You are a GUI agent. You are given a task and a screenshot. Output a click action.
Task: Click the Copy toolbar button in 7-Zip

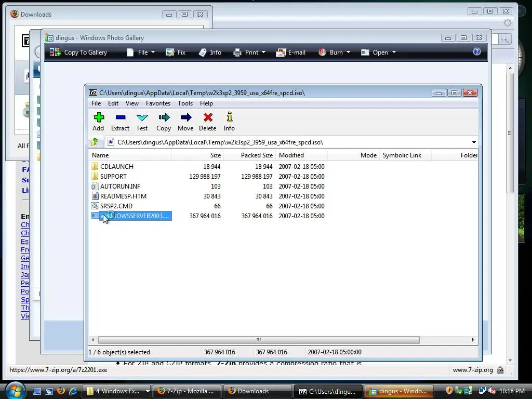164,122
